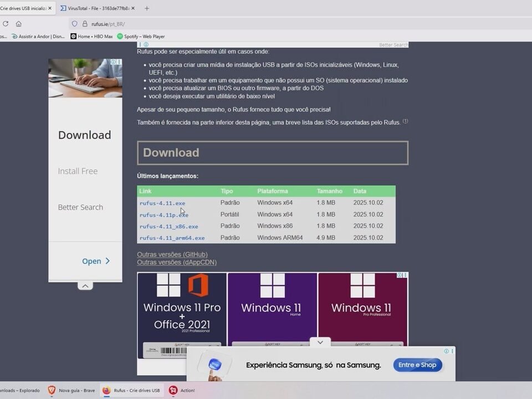Collapse the bottom Samsung ad banner
The height and width of the screenshot is (399, 532).
pos(320,342)
